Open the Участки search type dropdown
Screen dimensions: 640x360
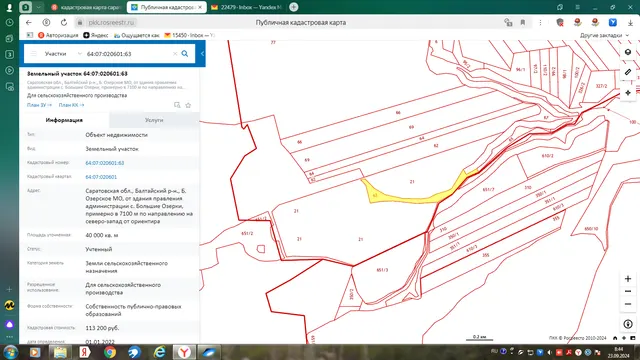[x=63, y=53]
